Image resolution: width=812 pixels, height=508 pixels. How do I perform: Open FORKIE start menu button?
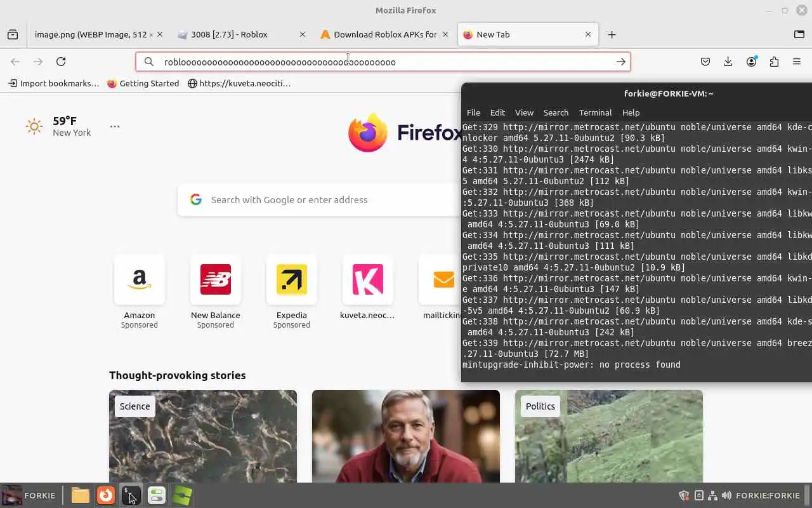[x=29, y=495]
